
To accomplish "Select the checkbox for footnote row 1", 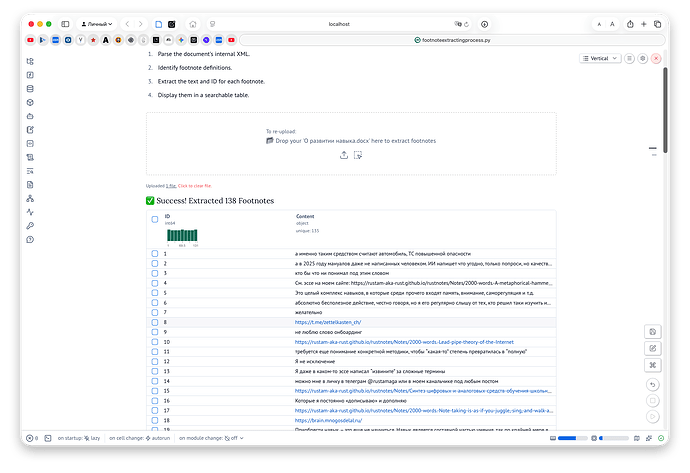I will click(x=155, y=254).
